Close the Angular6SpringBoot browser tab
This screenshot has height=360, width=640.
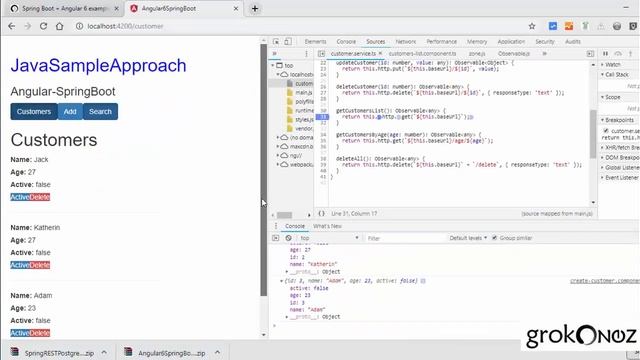point(236,9)
